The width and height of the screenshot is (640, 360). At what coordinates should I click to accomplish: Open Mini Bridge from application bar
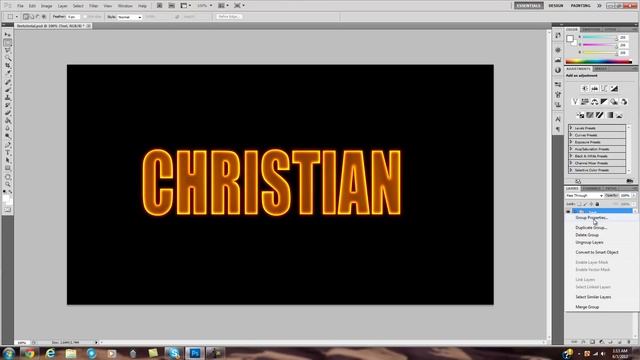click(172, 6)
